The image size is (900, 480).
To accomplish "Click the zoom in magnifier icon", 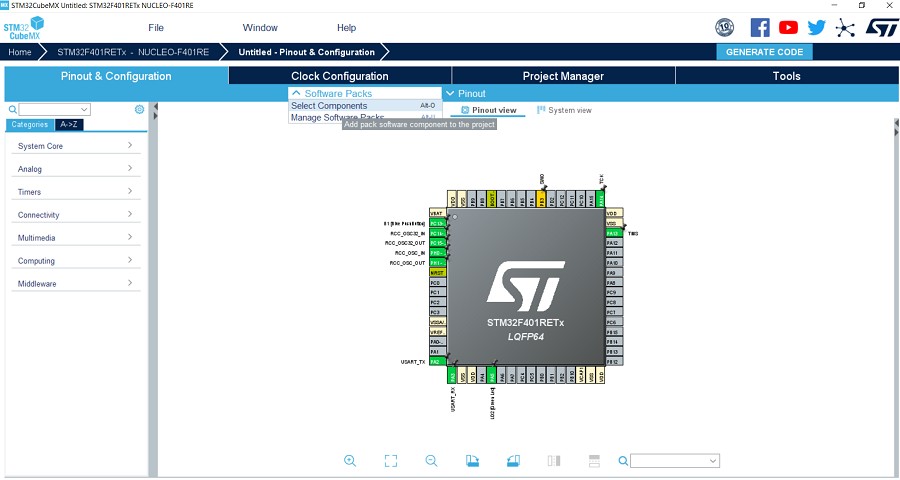I will 350,460.
